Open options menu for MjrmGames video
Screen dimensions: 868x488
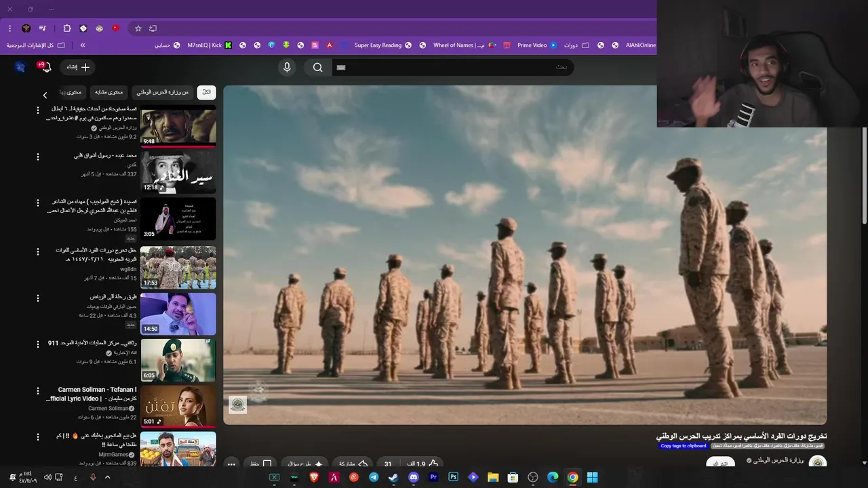coord(37,437)
